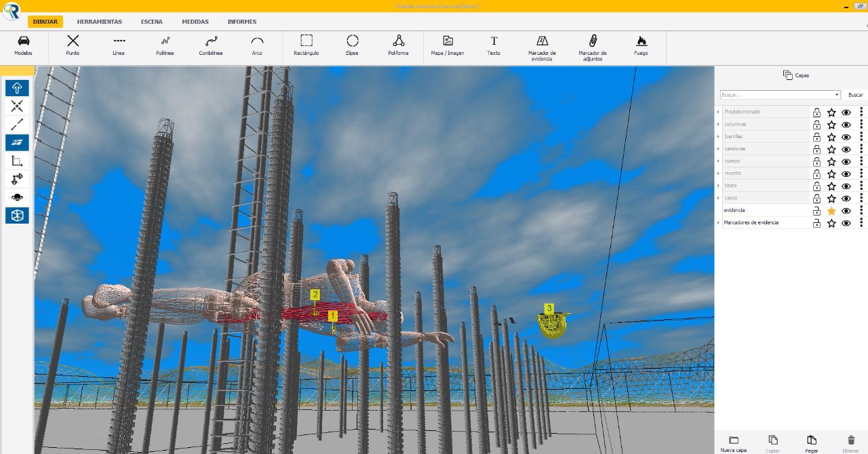Create a layer with Nueva capa

733,443
